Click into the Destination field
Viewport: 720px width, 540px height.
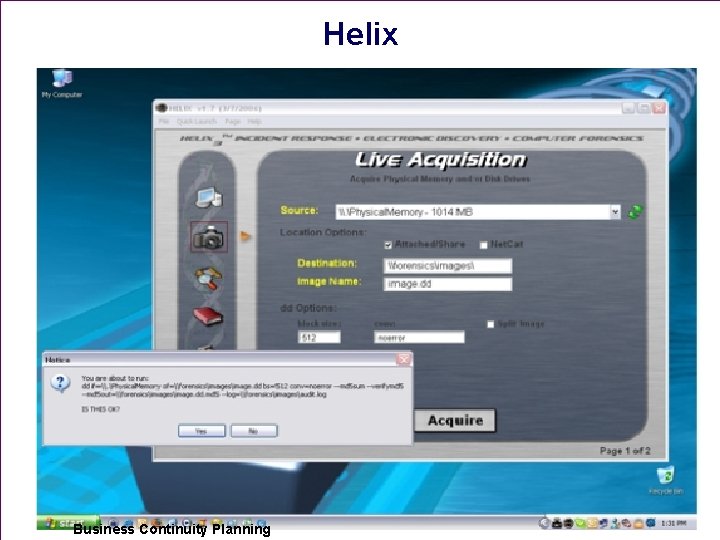[448, 266]
